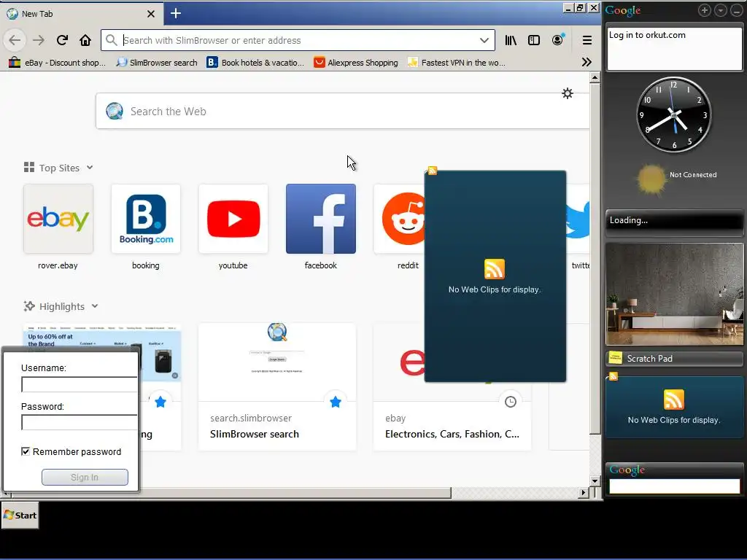Reload the current page
This screenshot has height=560, width=747.
62,41
